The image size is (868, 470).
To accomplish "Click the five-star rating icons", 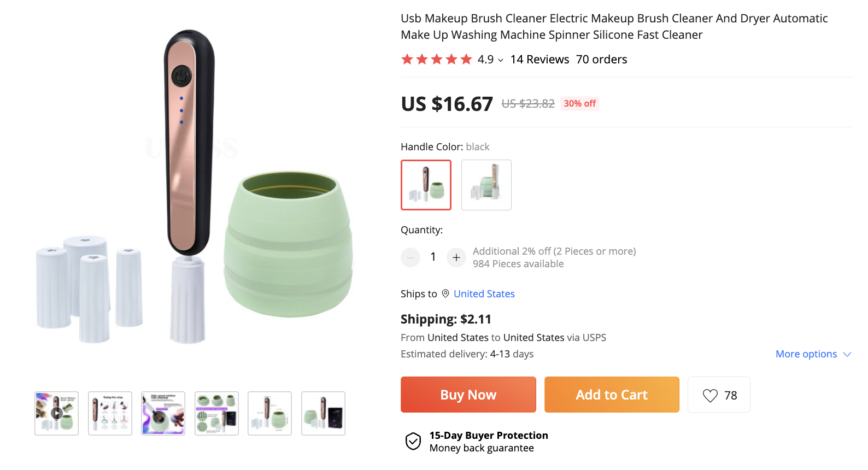I will click(436, 60).
